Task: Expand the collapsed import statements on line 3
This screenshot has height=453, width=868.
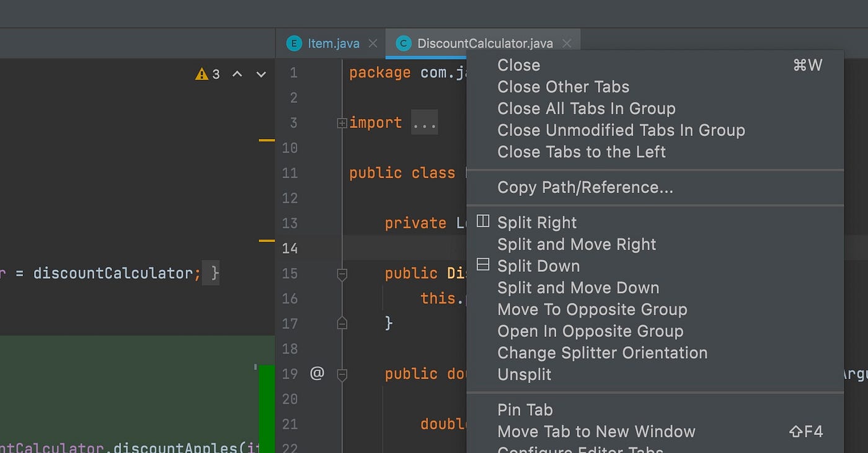Action: point(342,122)
